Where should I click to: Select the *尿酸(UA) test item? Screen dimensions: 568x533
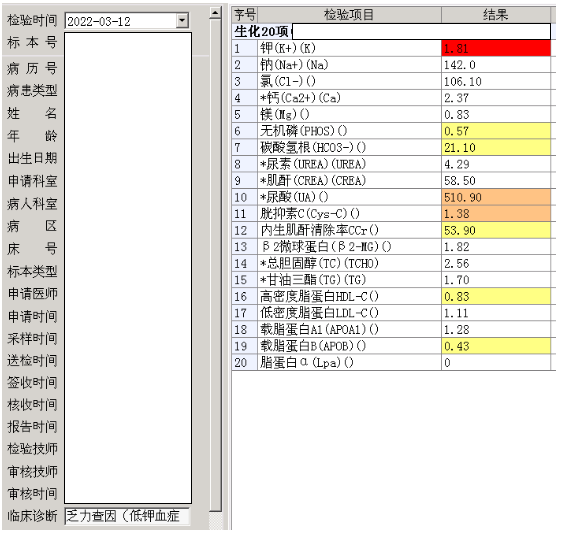coord(349,197)
